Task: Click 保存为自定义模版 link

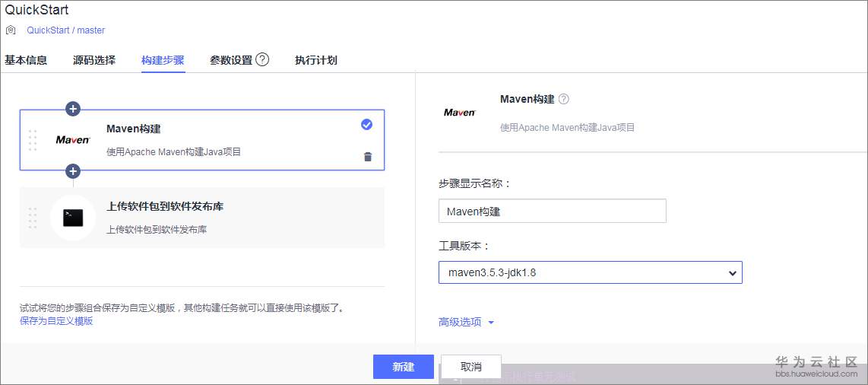Action: (x=56, y=321)
